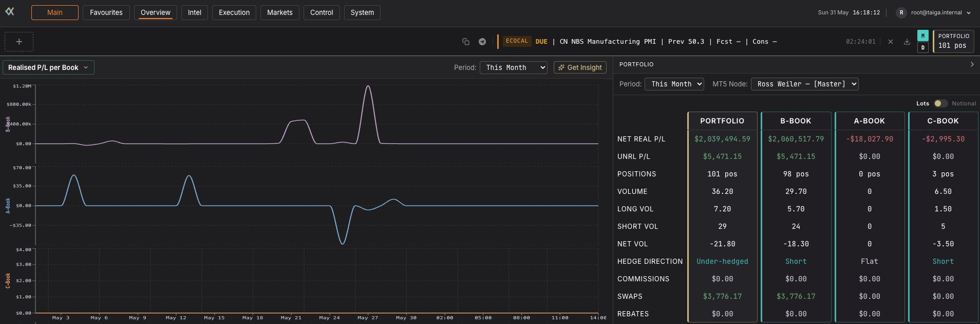This screenshot has width=980, height=324.
Task: Collapse Portfolio panel with right chevron
Action: 972,64
